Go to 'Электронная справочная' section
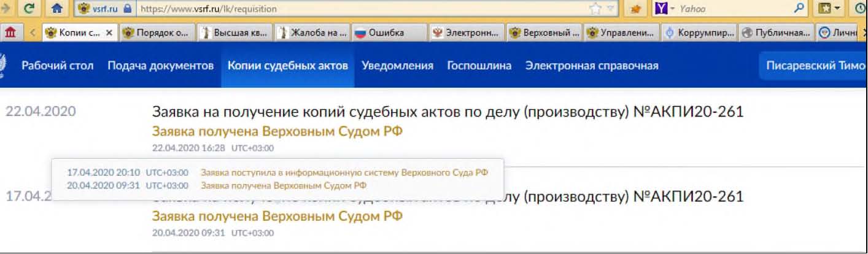This screenshot has width=868, height=254. (x=591, y=66)
